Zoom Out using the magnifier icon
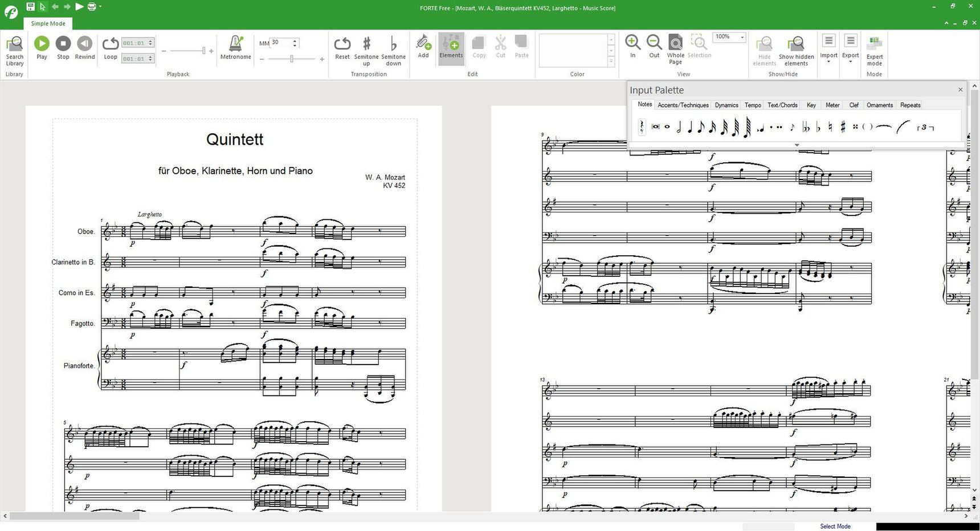The height and width of the screenshot is (531, 980). [x=654, y=47]
